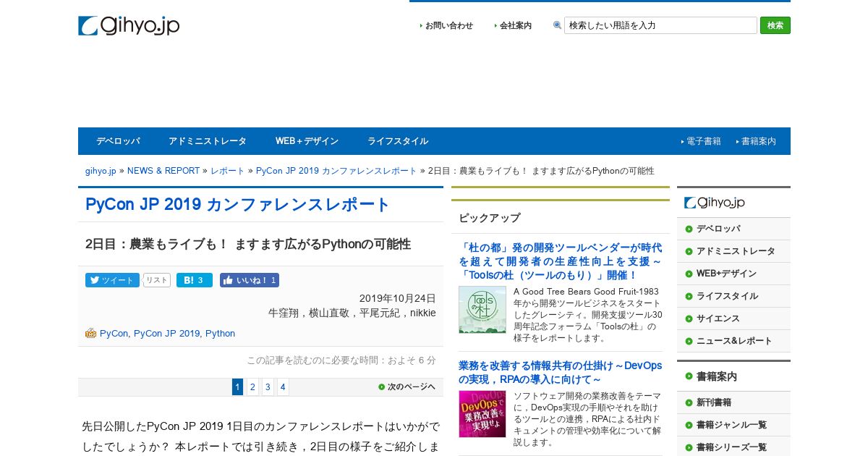The width and height of the screenshot is (868, 456).
Task: Click the magnifier icon beside search field
Action: pos(557,25)
